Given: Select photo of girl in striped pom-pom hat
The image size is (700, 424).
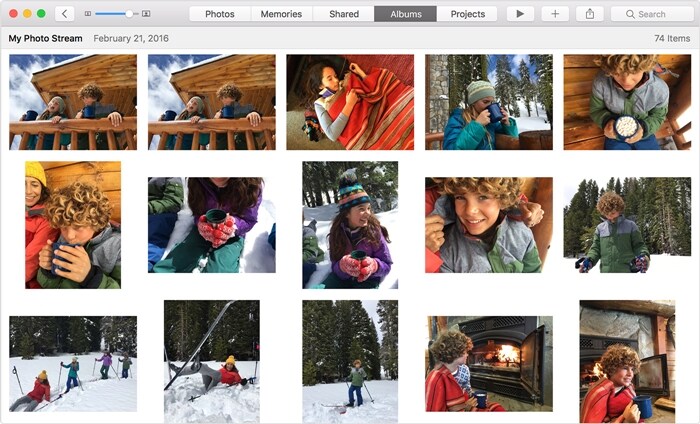Looking at the screenshot, I should [x=350, y=225].
